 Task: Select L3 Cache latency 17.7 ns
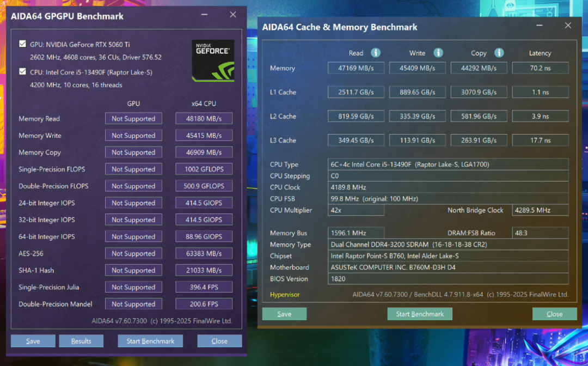[x=541, y=141]
